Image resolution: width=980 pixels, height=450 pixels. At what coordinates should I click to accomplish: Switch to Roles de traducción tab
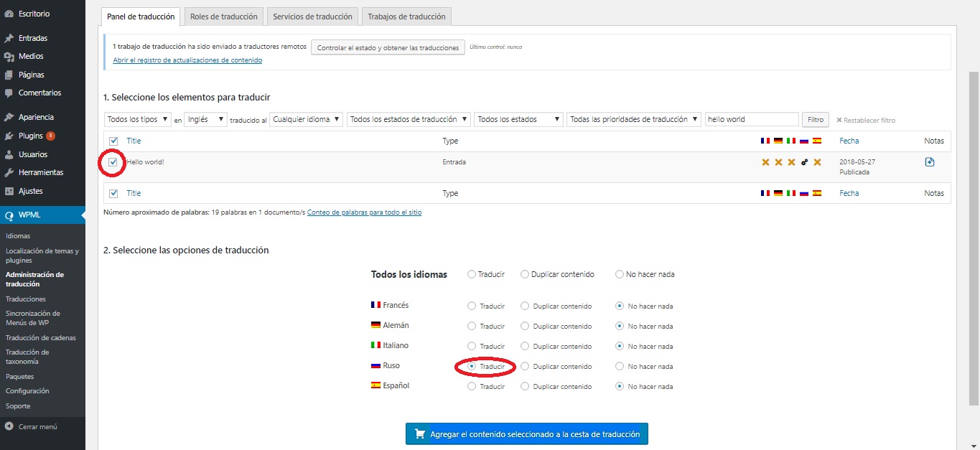pyautogui.click(x=223, y=17)
